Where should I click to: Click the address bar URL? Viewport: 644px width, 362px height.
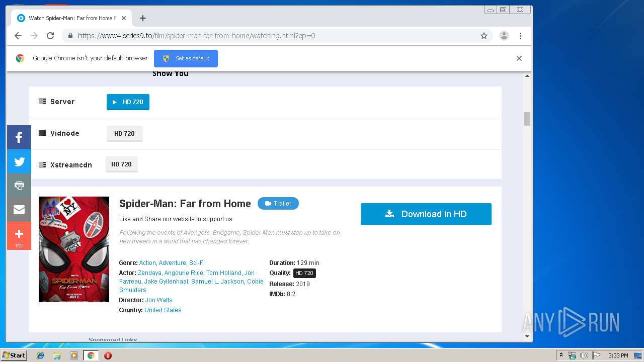pyautogui.click(x=196, y=36)
